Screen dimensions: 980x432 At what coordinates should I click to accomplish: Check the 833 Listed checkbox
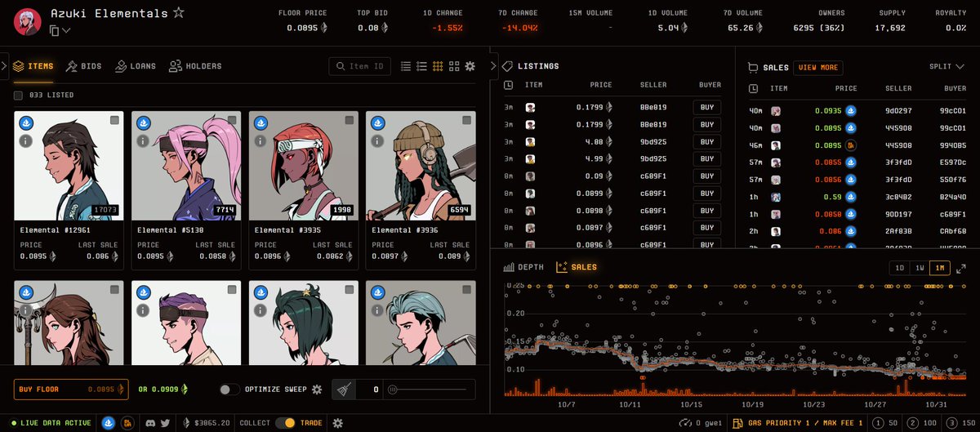click(18, 96)
